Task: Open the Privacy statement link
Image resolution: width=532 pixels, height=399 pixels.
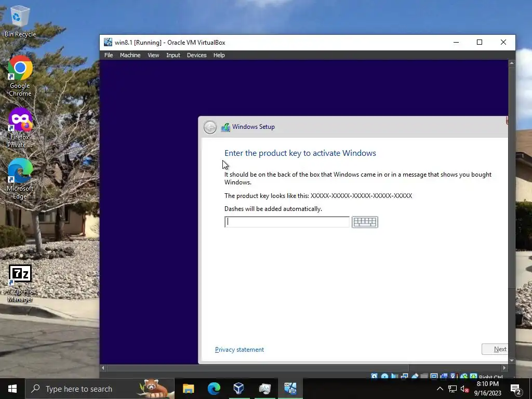Action: [x=239, y=350]
